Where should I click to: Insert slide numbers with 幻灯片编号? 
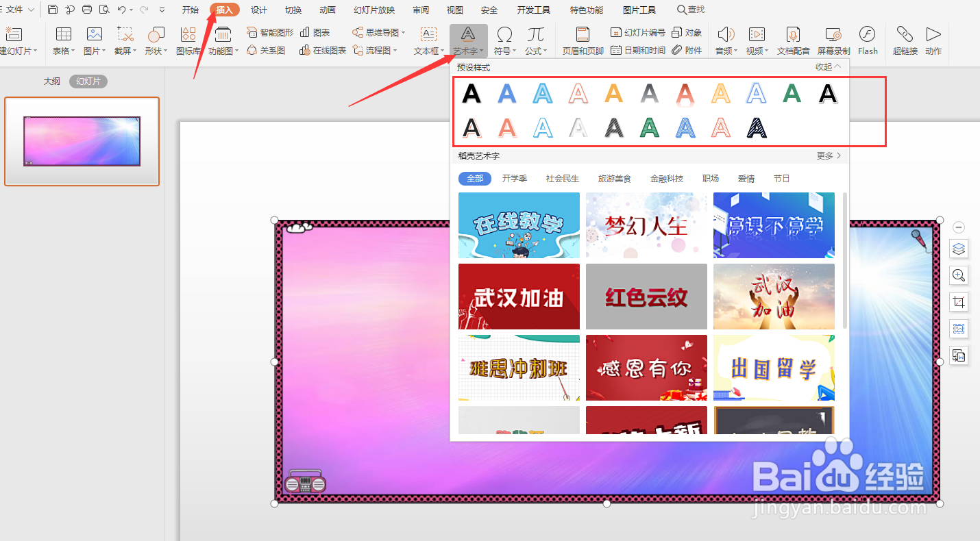pos(637,32)
